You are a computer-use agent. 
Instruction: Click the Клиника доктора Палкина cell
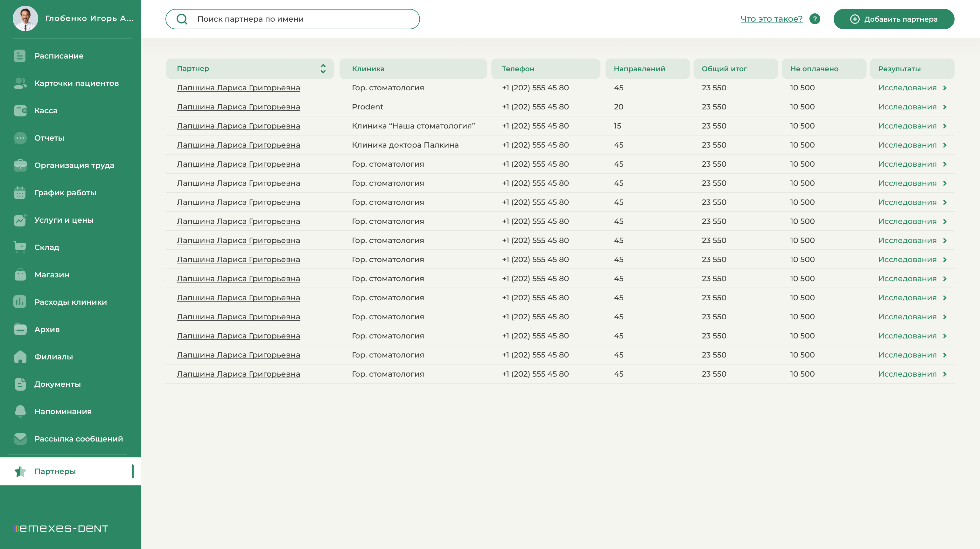coord(405,145)
